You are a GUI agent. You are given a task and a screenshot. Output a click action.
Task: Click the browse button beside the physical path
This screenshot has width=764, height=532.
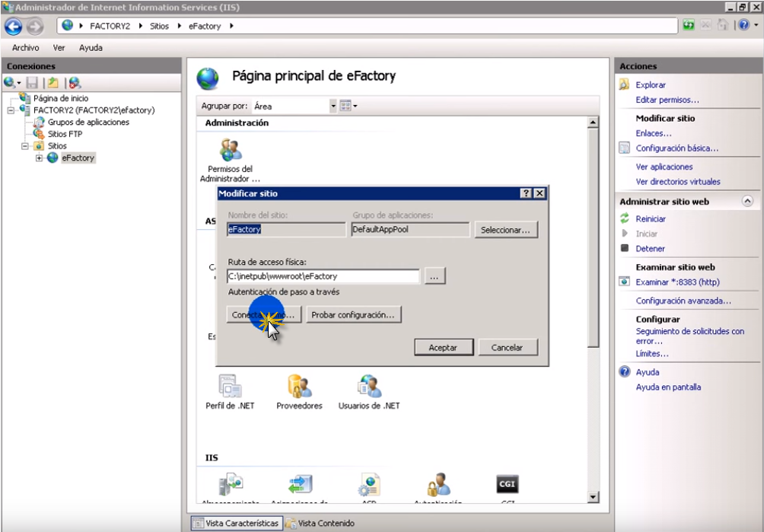tap(434, 277)
